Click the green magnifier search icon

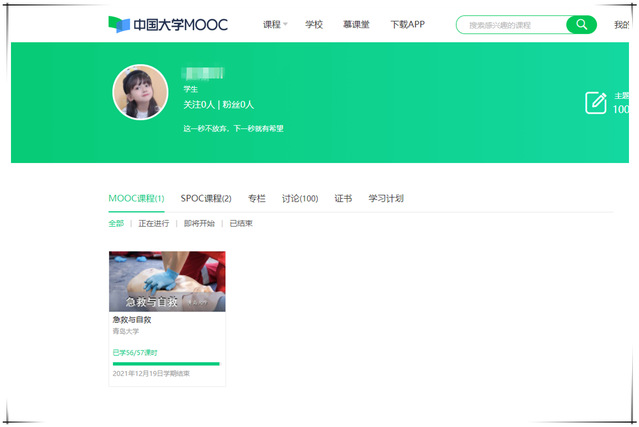tap(582, 25)
